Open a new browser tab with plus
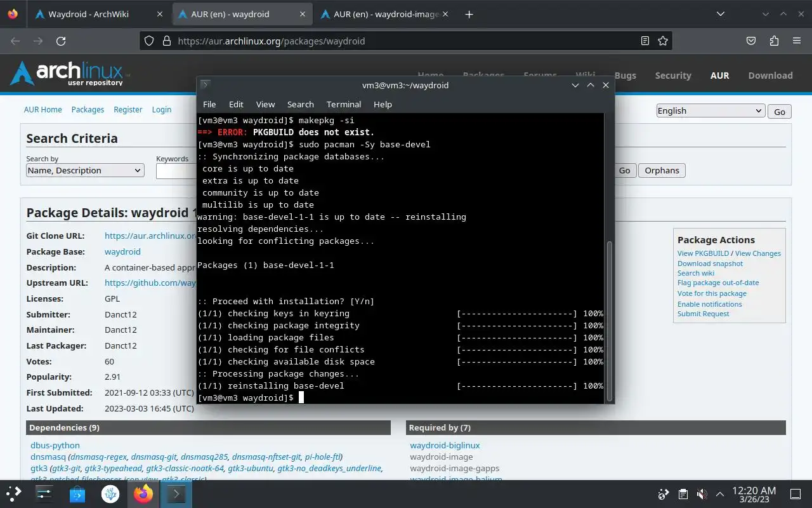Image resolution: width=812 pixels, height=508 pixels. [469, 14]
